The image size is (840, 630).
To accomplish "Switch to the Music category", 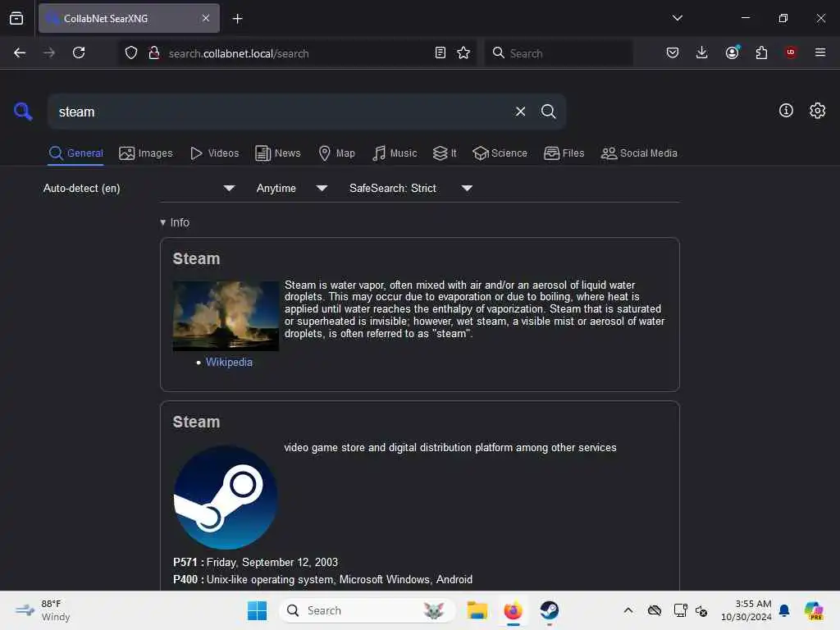I will point(395,153).
